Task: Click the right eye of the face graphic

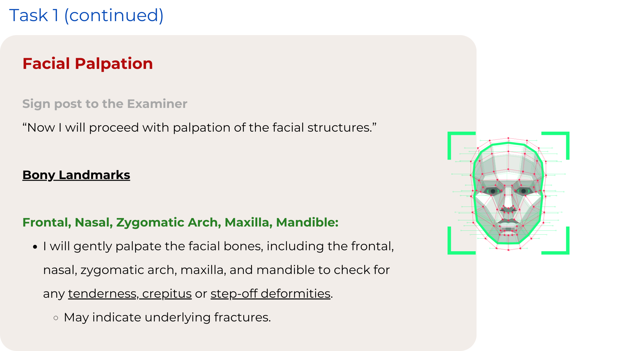Action: [524, 191]
